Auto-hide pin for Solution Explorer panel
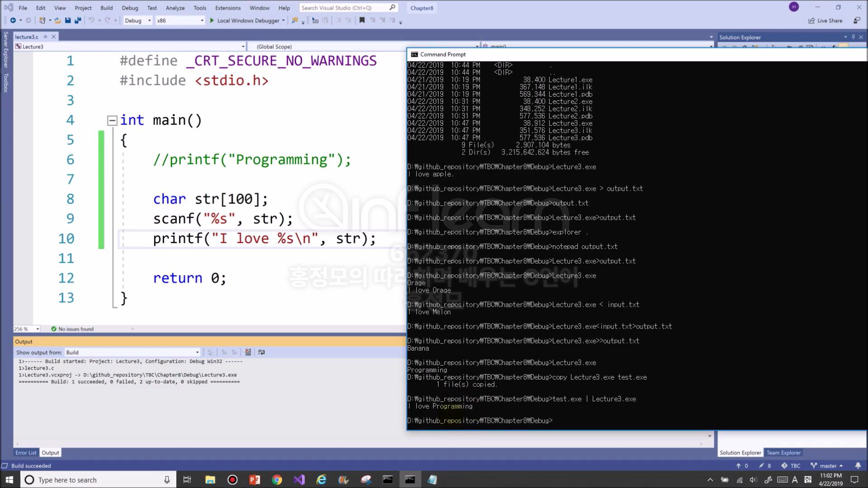Viewport: 868px width, 488px height. pyautogui.click(x=854, y=37)
